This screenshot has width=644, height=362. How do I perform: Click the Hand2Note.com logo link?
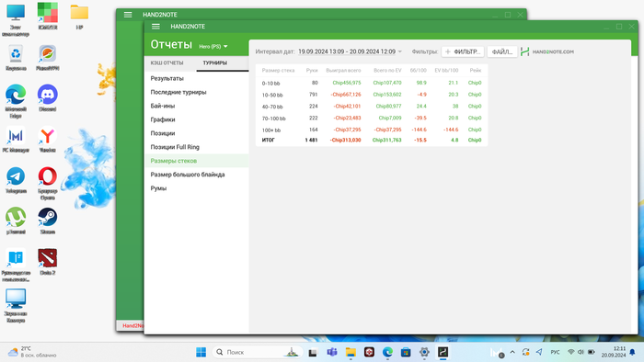tap(547, 51)
